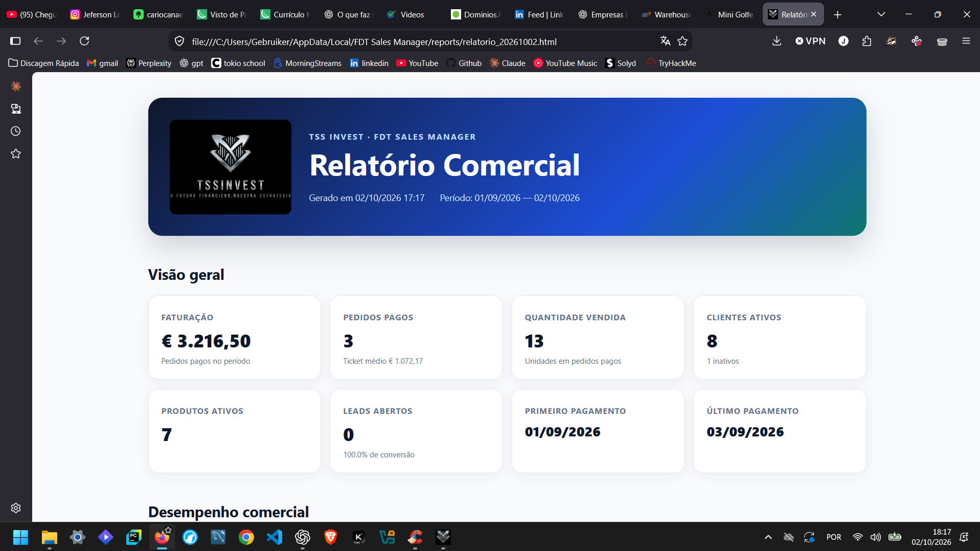Viewport: 980px width, 551px height.
Task: Click the Primeiro Pagamento date 01/09/2026
Action: pyautogui.click(x=563, y=432)
